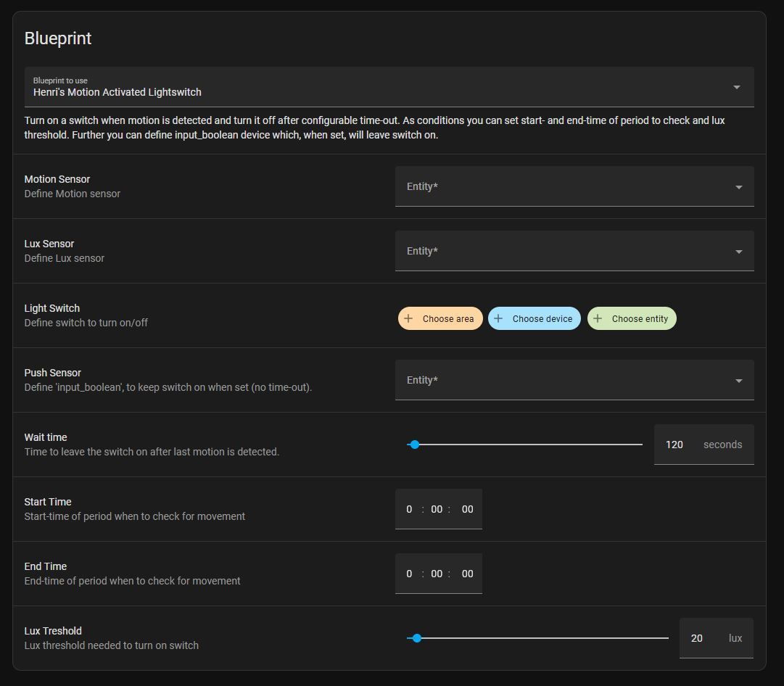Screen dimensions: 784x686
Task: Click the Wait time slider handle
Action: click(x=415, y=445)
